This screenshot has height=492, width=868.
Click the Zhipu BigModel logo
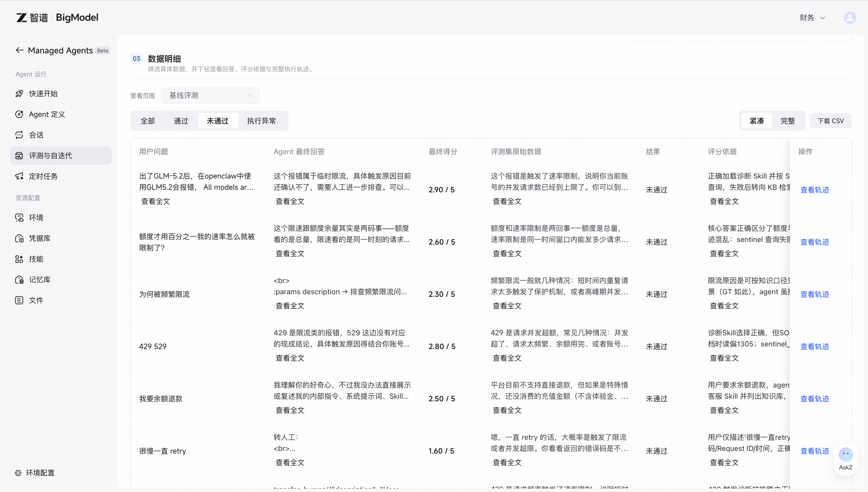(57, 18)
